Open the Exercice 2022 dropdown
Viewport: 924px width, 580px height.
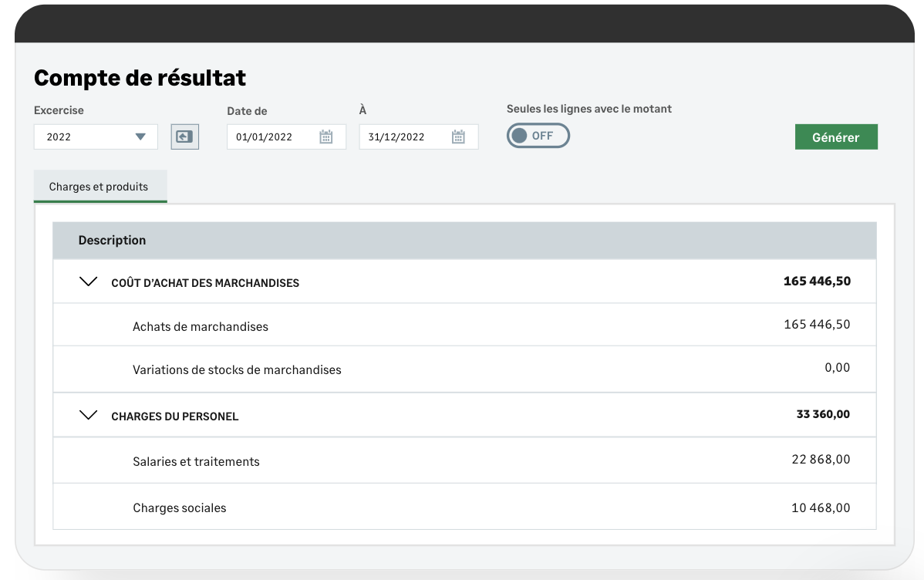pyautogui.click(x=96, y=137)
